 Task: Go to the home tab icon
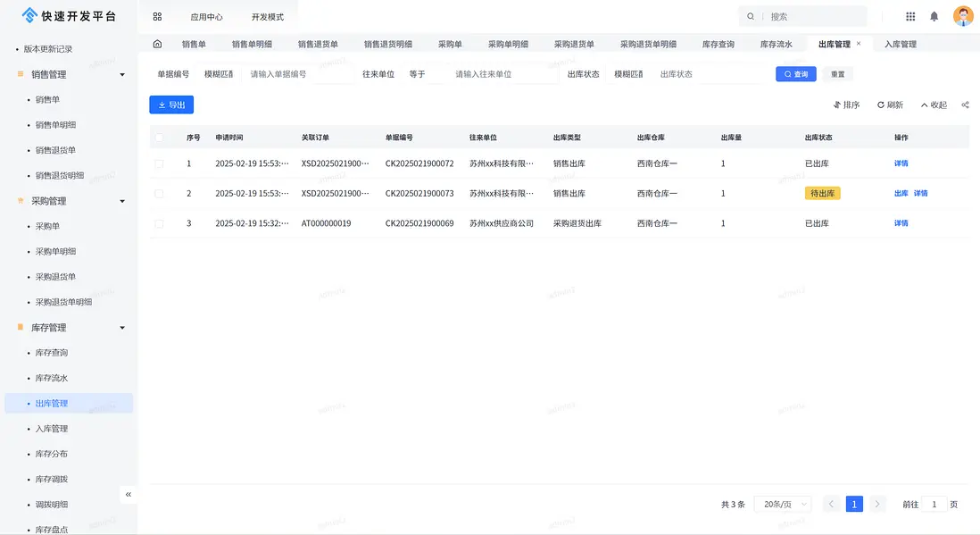point(157,44)
